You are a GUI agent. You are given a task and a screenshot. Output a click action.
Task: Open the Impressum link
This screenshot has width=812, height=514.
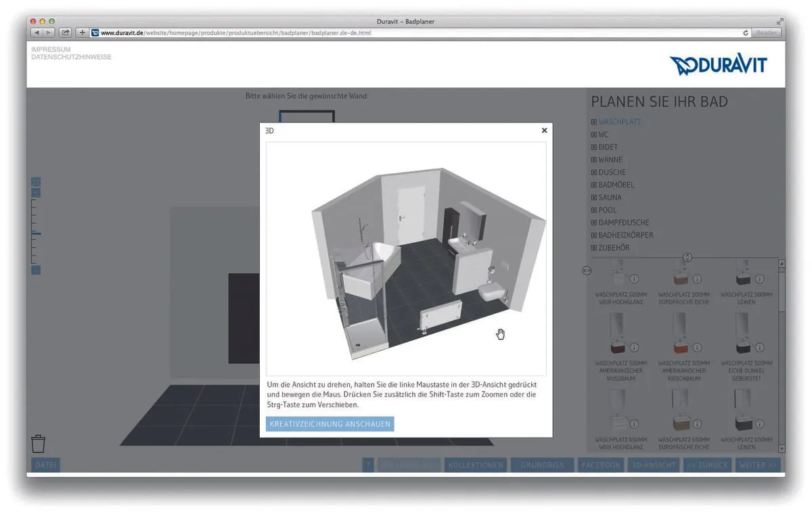pyautogui.click(x=51, y=49)
